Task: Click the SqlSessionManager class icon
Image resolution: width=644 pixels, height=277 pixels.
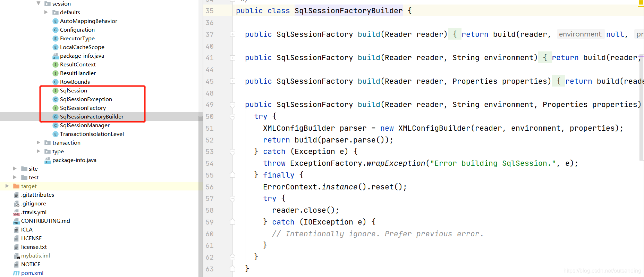Action: [x=55, y=125]
